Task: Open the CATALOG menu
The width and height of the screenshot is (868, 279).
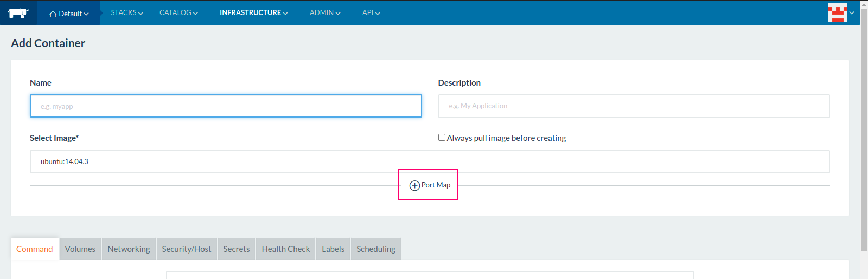Action: (178, 12)
